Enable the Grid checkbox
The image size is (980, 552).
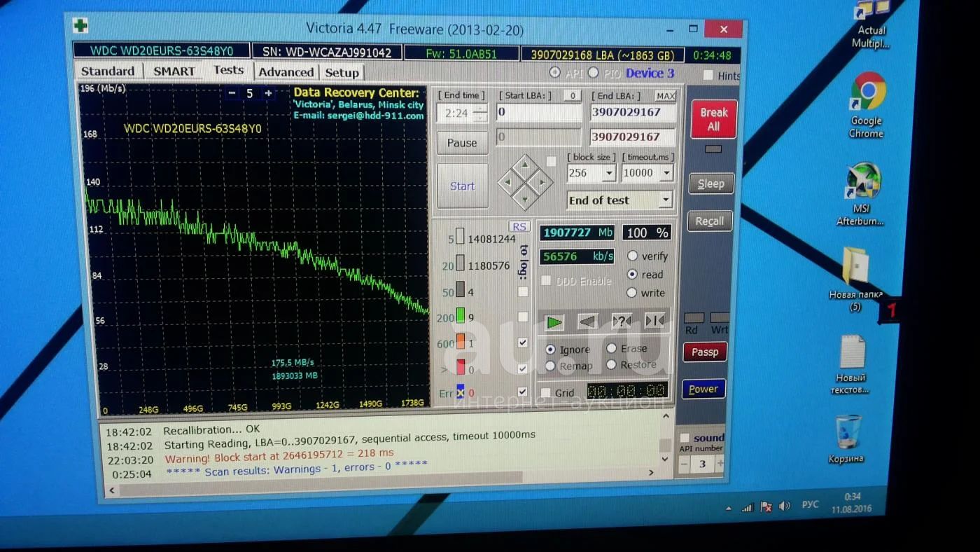pos(546,393)
